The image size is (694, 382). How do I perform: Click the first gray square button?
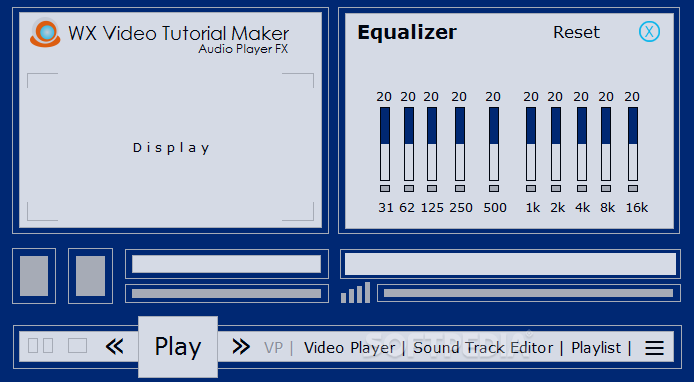(x=34, y=276)
